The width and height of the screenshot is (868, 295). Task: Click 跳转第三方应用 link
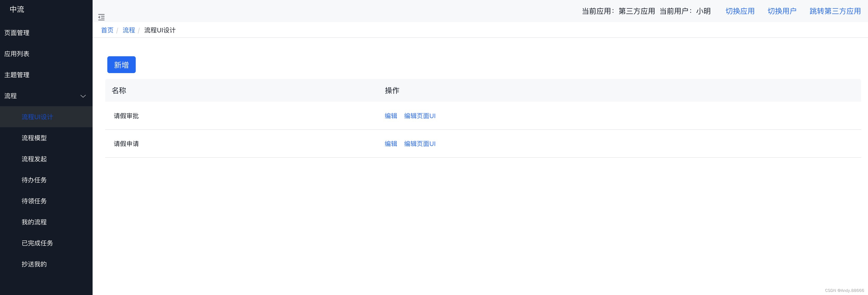coord(835,11)
